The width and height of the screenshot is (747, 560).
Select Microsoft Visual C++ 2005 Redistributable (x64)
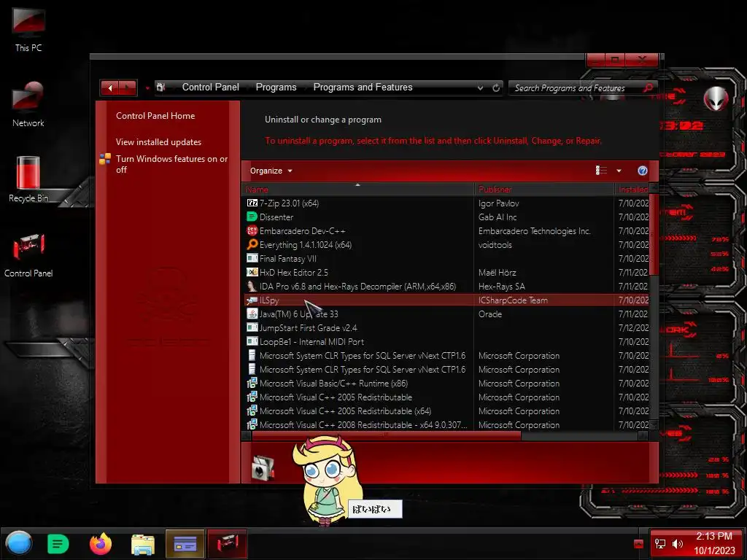(446, 411)
